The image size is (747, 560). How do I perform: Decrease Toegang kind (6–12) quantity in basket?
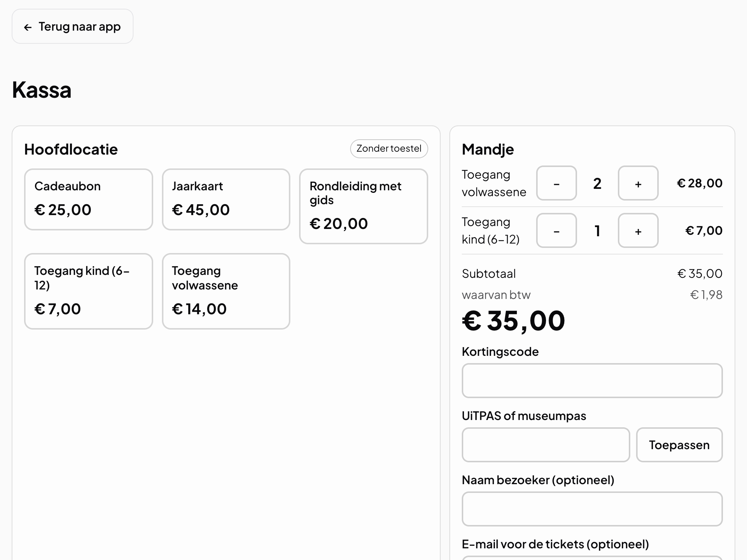tap(557, 230)
